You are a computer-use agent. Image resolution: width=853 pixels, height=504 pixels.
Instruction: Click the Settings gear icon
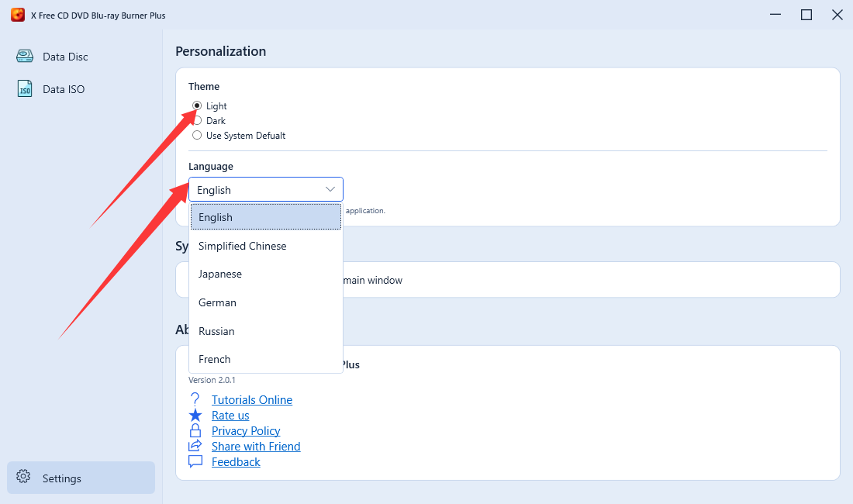pos(23,476)
